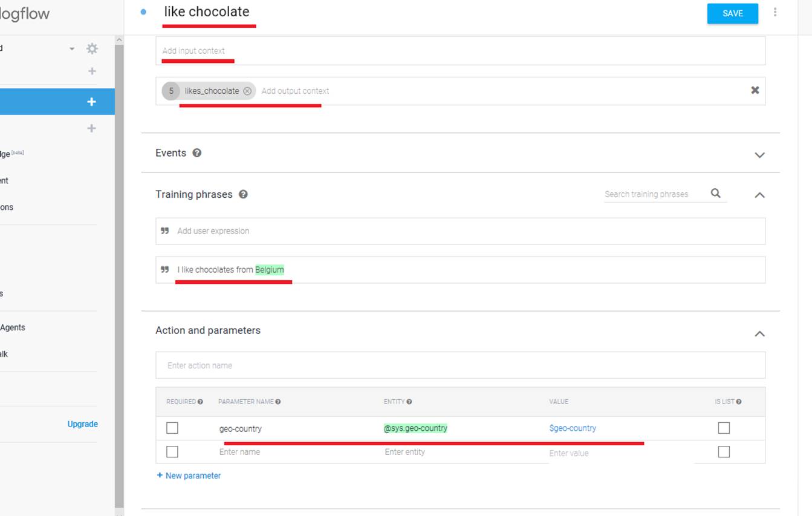
Task: Tick the Required checkbox in the empty parameter row
Action: coord(172,452)
